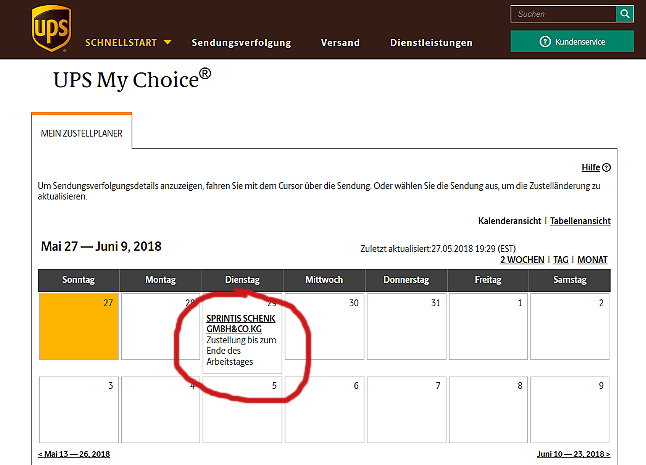
Task: Click the calendar cell for day 31
Action: coord(406,327)
